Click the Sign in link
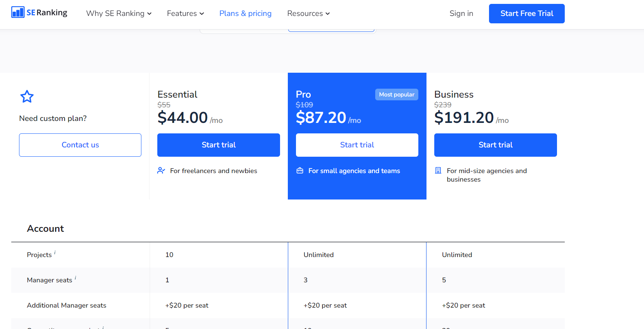 [461, 14]
